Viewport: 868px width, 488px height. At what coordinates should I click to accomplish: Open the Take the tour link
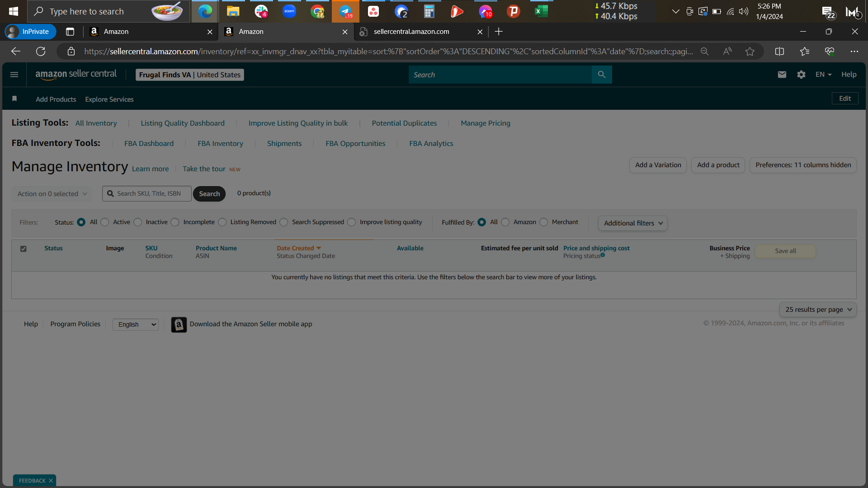coord(204,169)
